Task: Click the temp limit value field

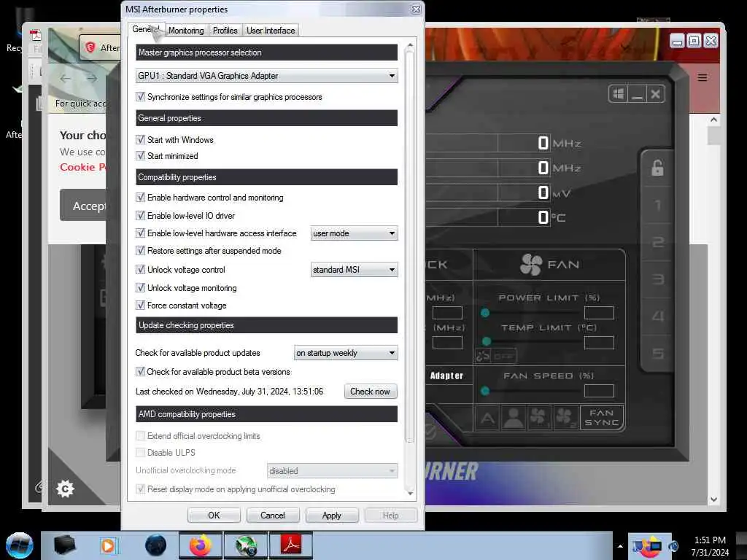Action: click(599, 343)
